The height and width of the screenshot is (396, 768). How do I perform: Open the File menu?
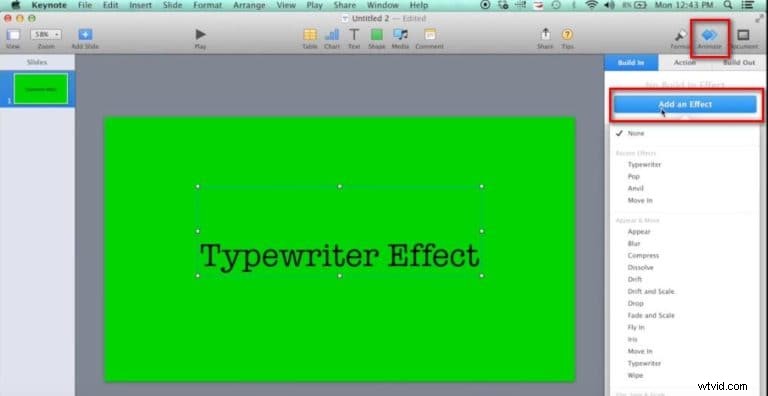(85, 5)
